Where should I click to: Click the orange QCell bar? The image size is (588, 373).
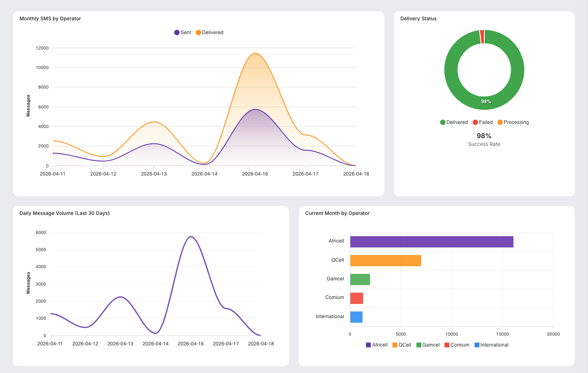coord(385,260)
